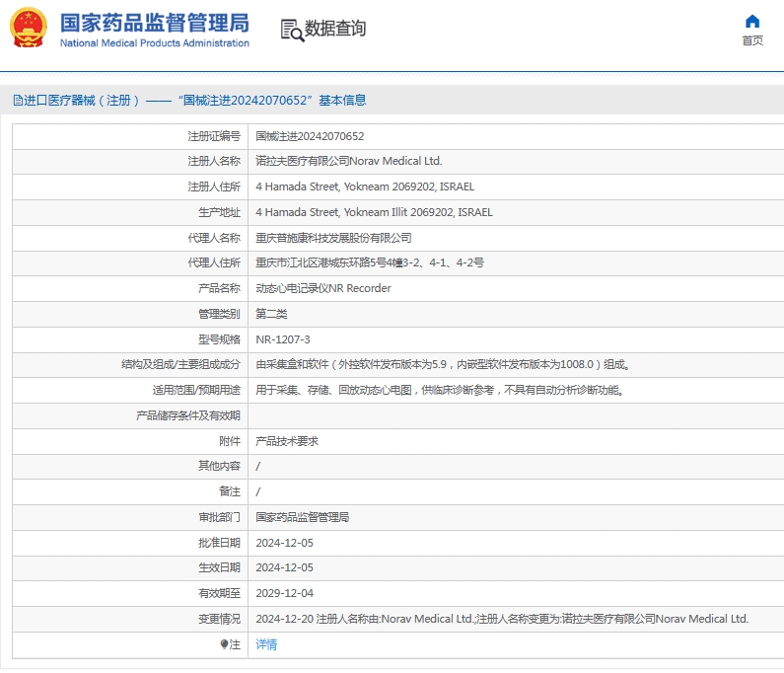Select agent name 重庆普施康科技发展股份有限公司
The image size is (784, 673).
(x=333, y=238)
